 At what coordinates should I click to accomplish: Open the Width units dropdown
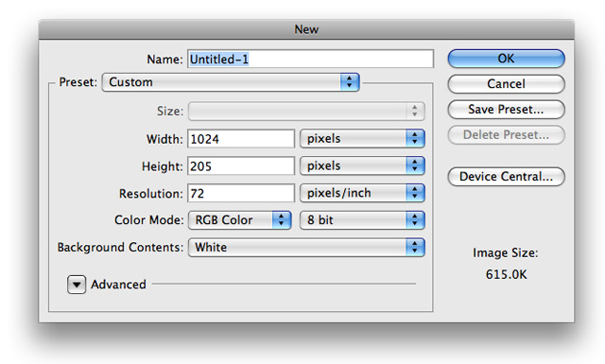(x=362, y=139)
